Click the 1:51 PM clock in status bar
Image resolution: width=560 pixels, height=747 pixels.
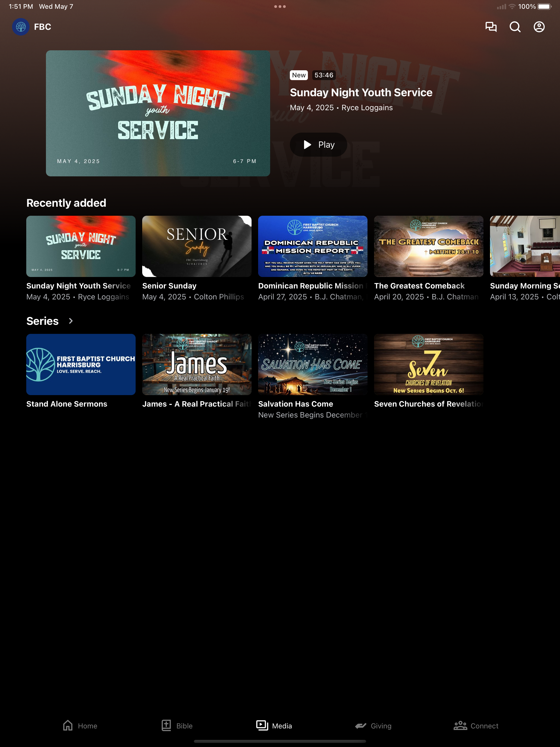(21, 6)
